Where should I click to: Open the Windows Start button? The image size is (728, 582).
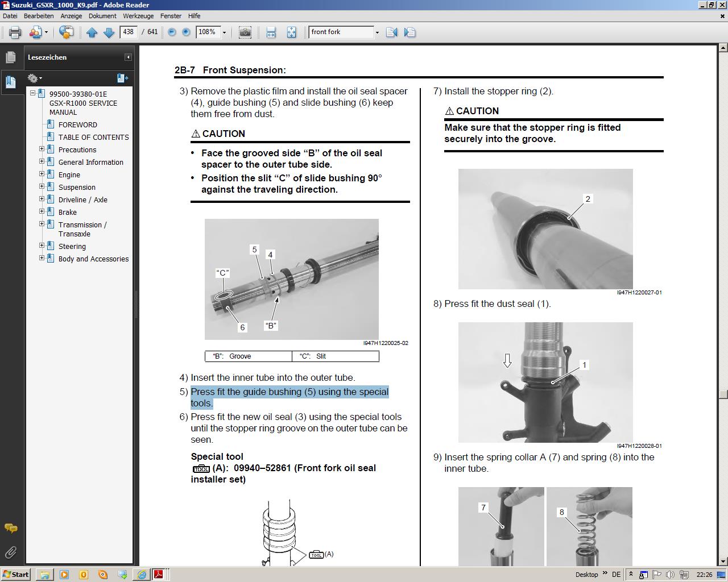tap(16, 574)
